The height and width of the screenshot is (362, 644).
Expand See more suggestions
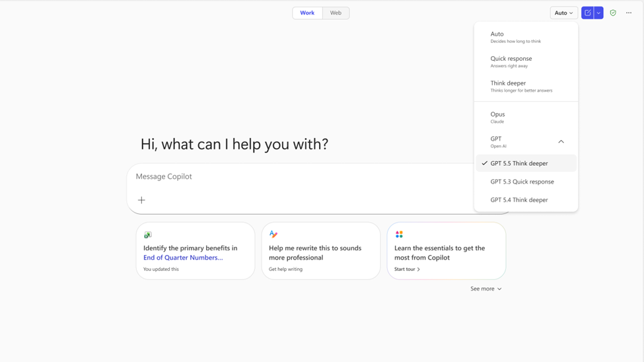(485, 289)
